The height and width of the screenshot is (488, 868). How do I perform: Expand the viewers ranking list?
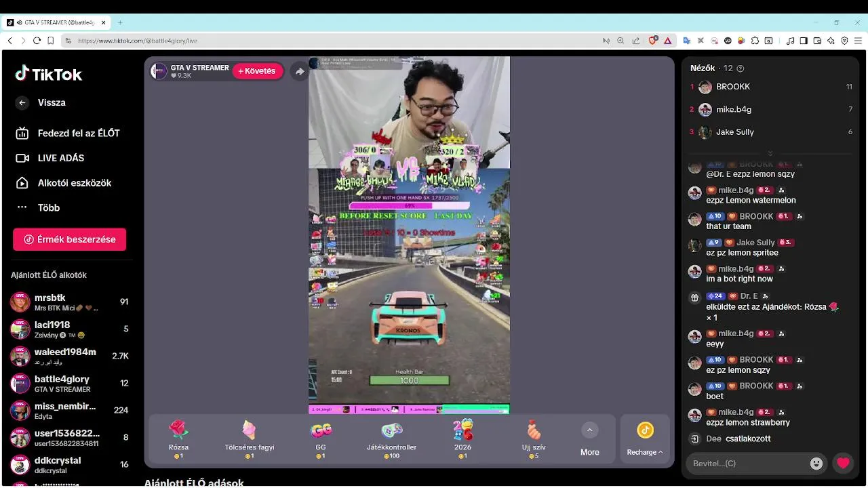(770, 153)
